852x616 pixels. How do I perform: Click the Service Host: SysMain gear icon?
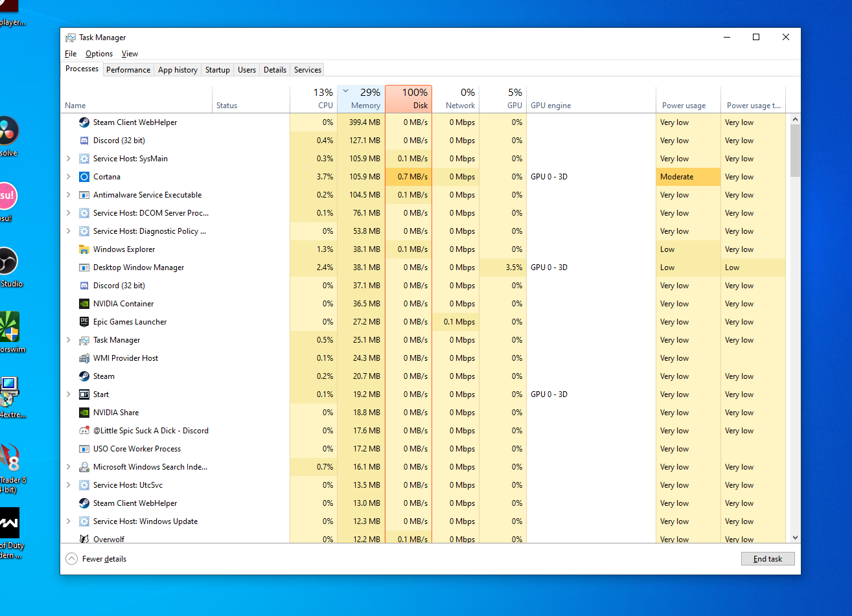tap(84, 159)
